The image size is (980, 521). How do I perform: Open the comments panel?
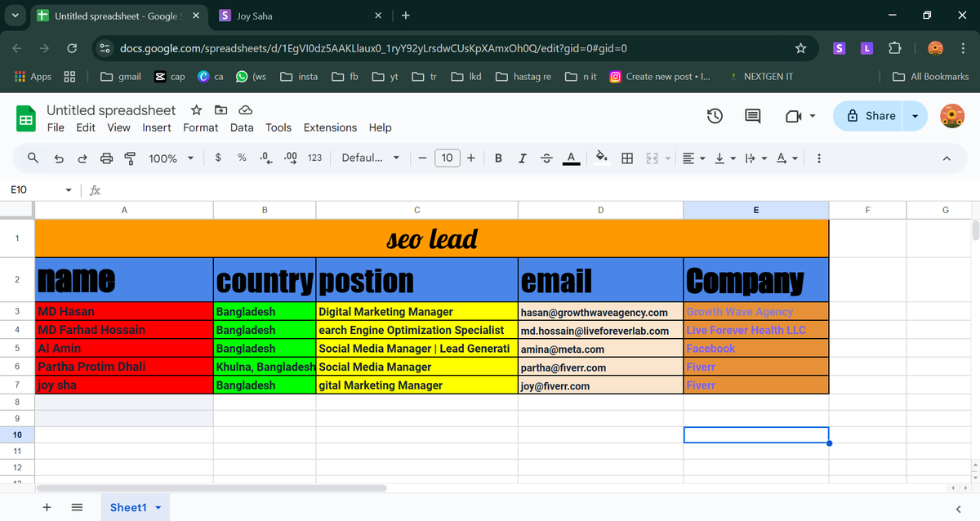pos(753,116)
